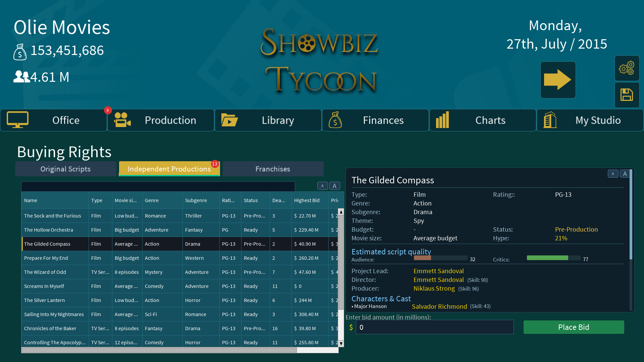Screen dimensions: 644x362
Task: Click the Showbiz Tycoon logo
Action: [x=319, y=60]
